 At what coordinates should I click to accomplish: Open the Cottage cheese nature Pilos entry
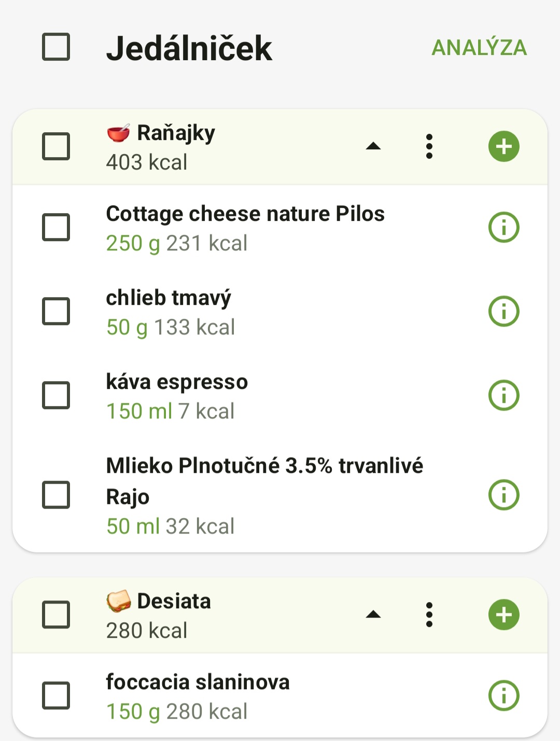pos(245,227)
